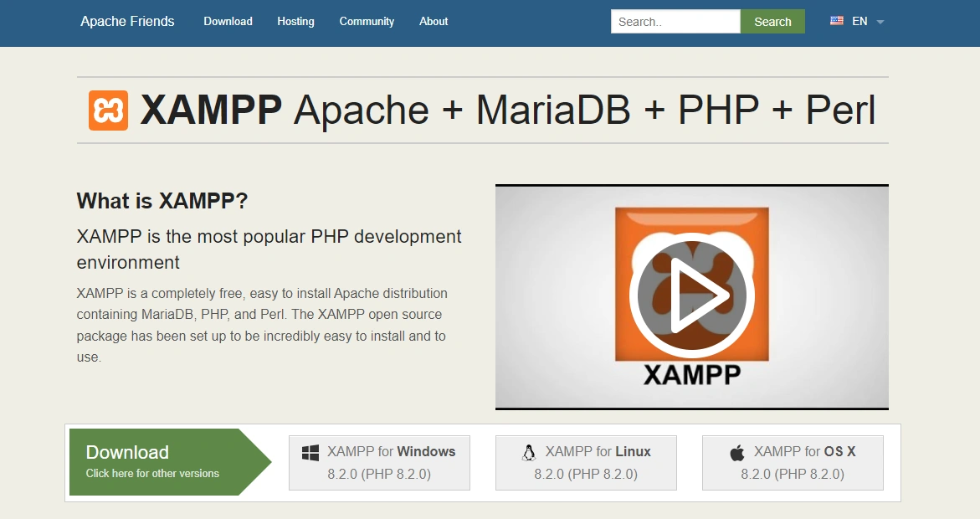The width and height of the screenshot is (980, 519).
Task: Download XAMPP for Linux 8.2.0
Action: click(x=586, y=463)
